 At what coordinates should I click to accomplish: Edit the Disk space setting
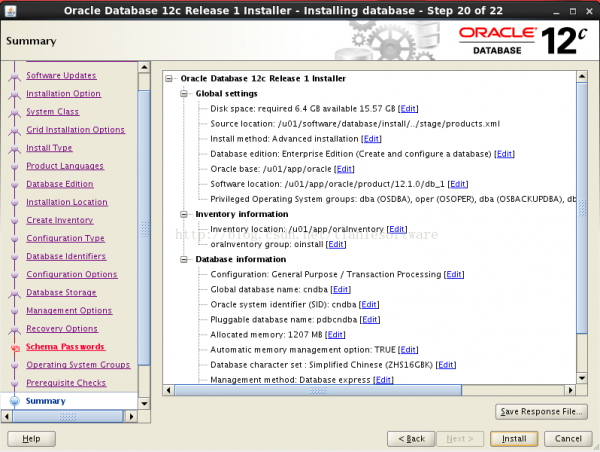pyautogui.click(x=408, y=109)
